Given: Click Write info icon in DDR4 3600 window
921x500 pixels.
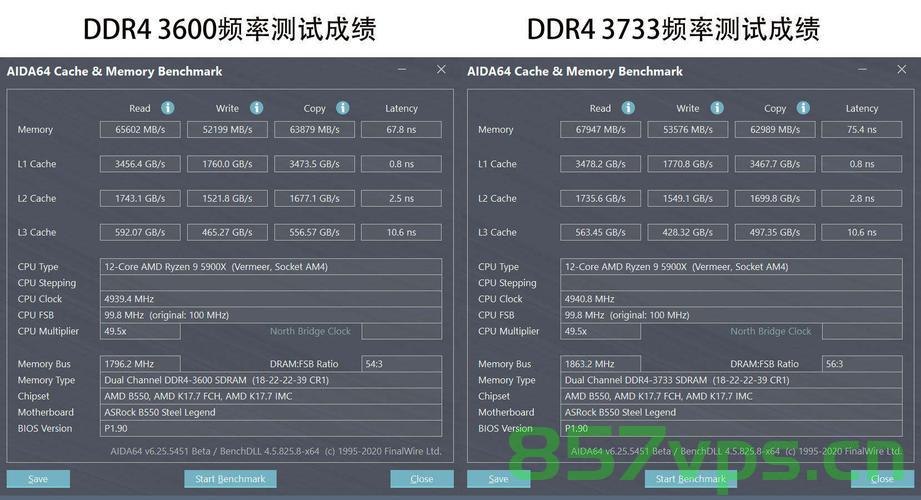Looking at the screenshot, I should [256, 108].
